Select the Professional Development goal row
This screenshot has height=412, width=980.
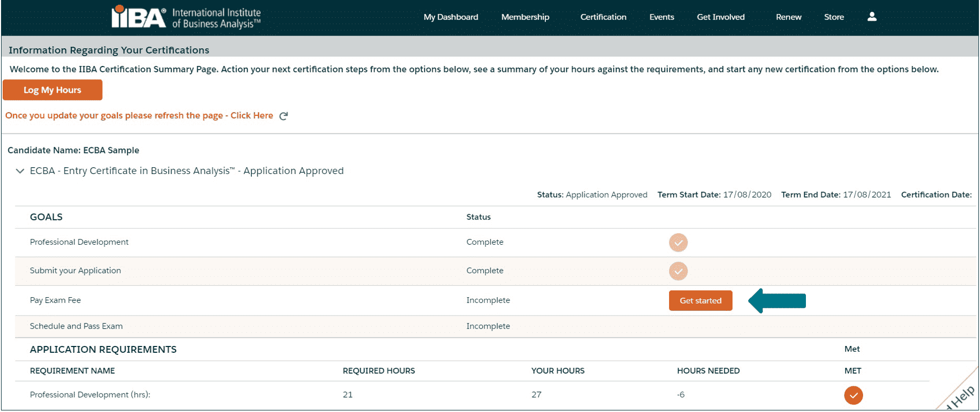click(496, 242)
